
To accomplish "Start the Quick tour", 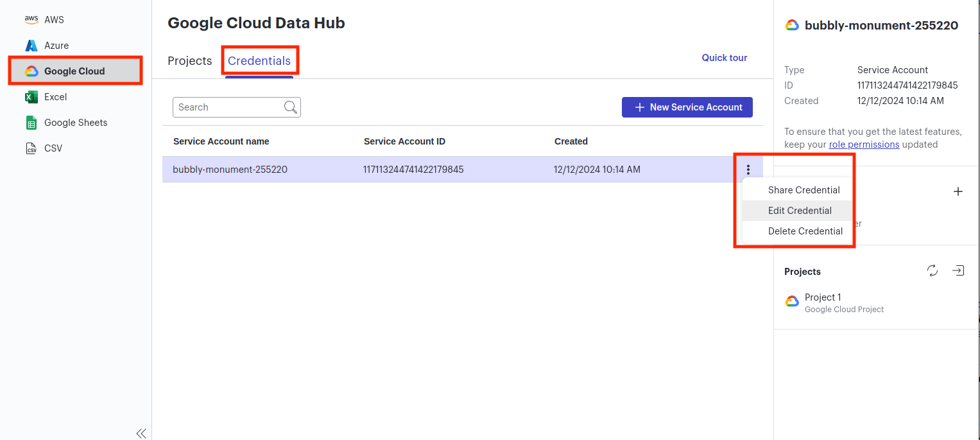I will point(725,58).
